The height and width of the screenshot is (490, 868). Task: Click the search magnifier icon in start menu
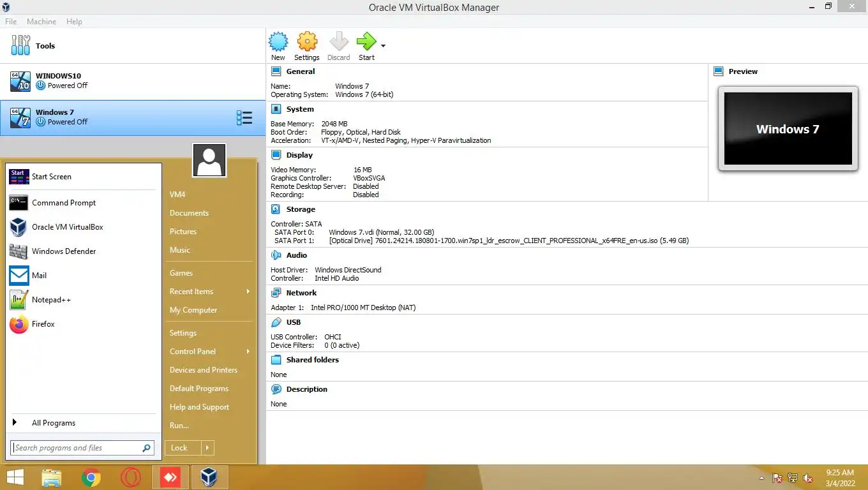pyautogui.click(x=147, y=448)
